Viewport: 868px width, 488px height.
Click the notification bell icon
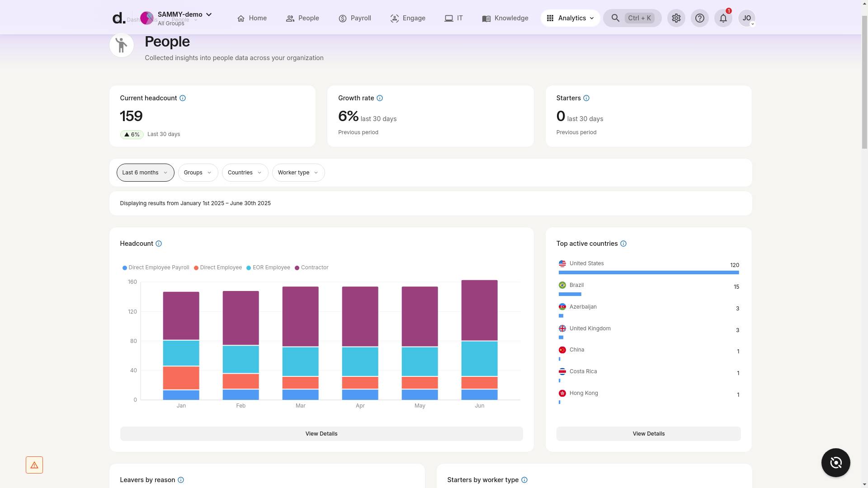tap(723, 18)
